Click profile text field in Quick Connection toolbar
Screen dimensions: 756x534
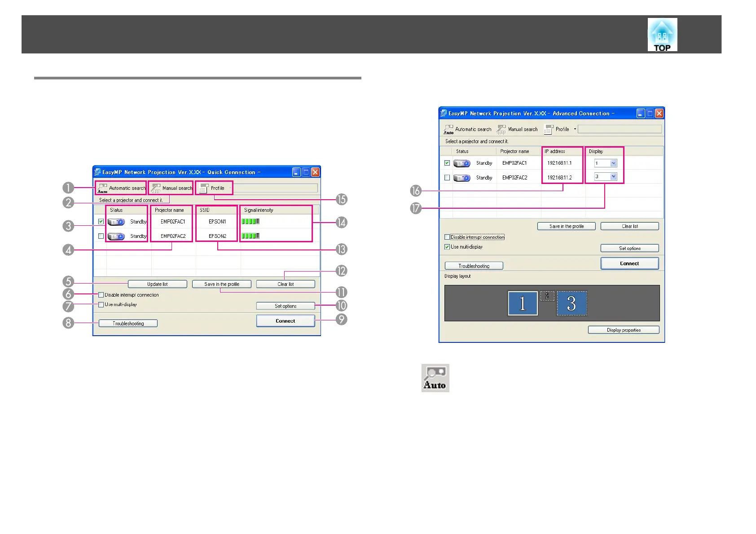tap(276, 188)
